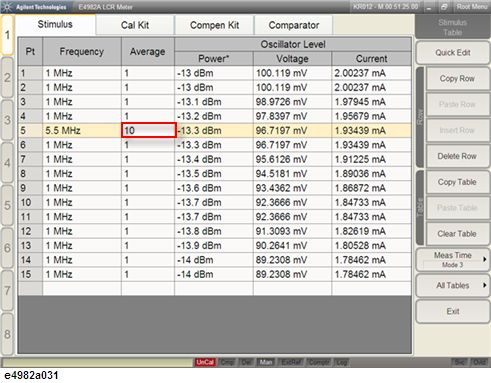Click the Comptr status indicator
The image size is (491, 383).
319,362
